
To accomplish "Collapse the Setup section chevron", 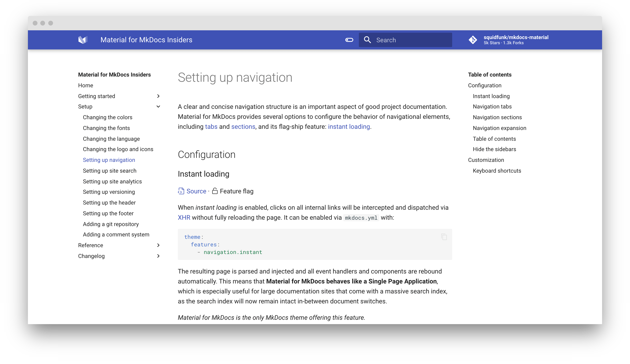I will pyautogui.click(x=158, y=107).
